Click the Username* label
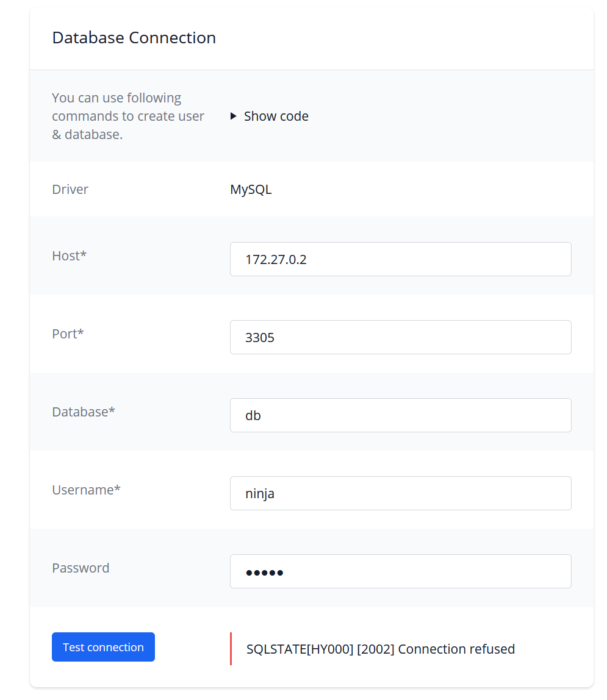 pyautogui.click(x=86, y=490)
